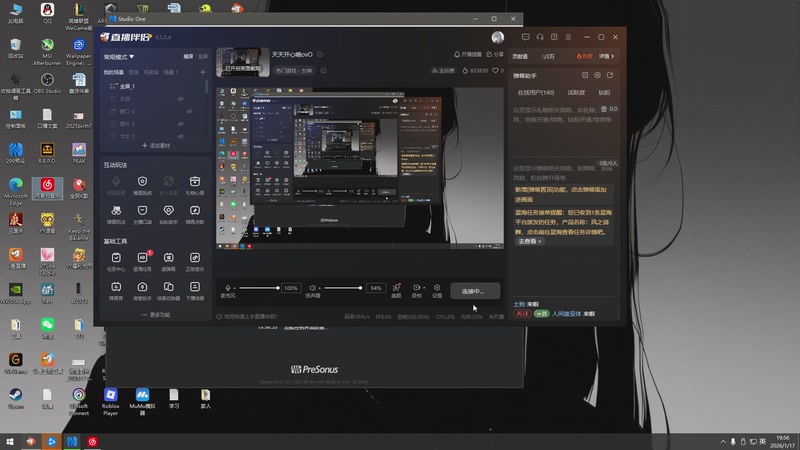Open the shield challenge icon in 互动玩法
The image size is (800, 450).
142,182
